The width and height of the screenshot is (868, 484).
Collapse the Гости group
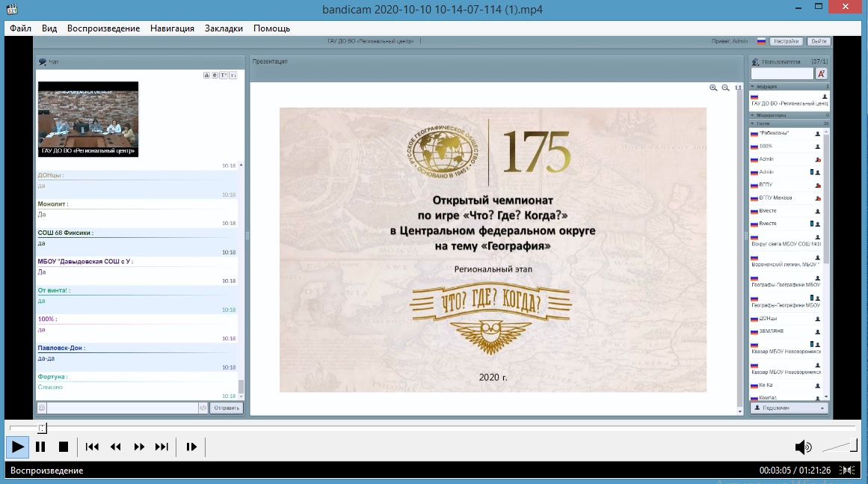pos(753,123)
